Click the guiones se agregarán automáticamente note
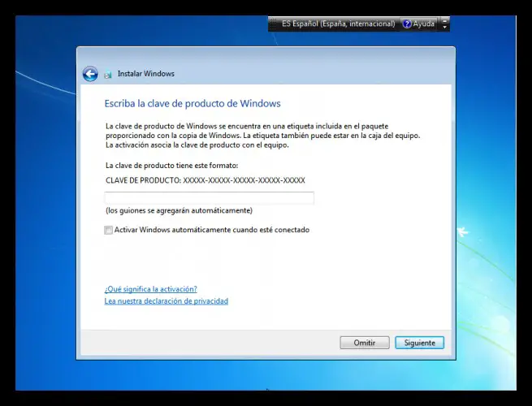The width and height of the screenshot is (532, 406). 179,210
